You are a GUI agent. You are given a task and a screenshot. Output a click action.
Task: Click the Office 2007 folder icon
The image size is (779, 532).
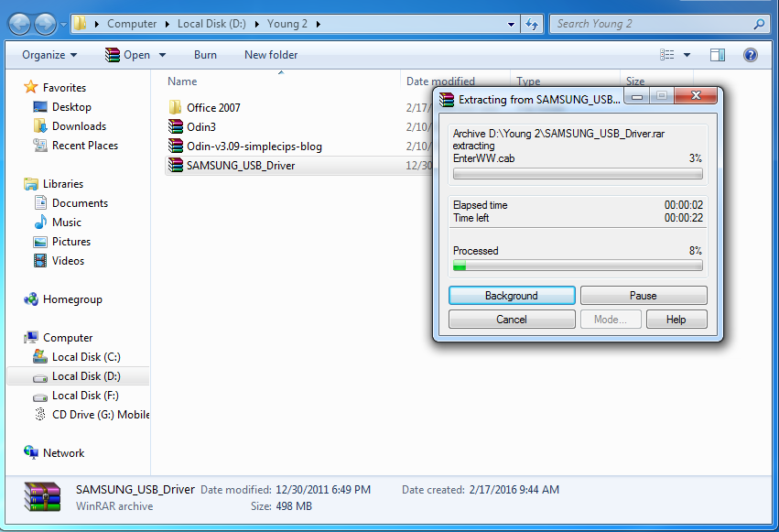175,107
